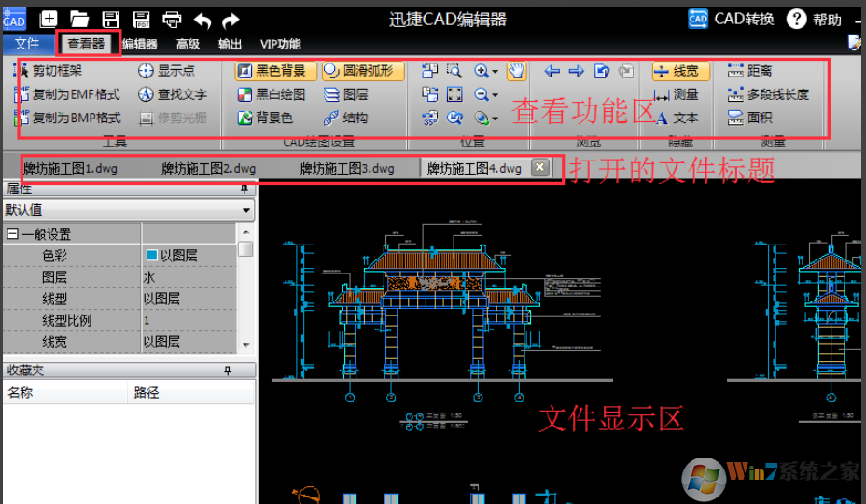Toggle the 圆滑弧形 smooth arc option
Image resolution: width=866 pixels, height=504 pixels.
click(362, 71)
